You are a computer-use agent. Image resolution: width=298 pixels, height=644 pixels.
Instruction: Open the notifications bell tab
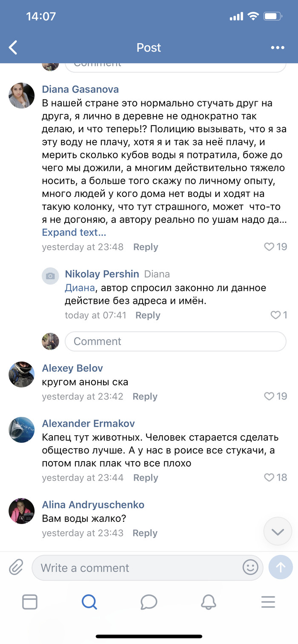click(209, 602)
